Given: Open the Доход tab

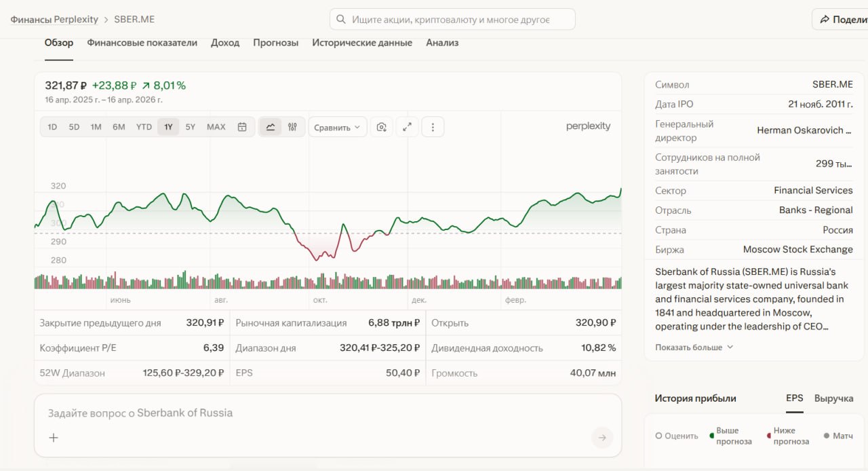Looking at the screenshot, I should click(x=225, y=43).
